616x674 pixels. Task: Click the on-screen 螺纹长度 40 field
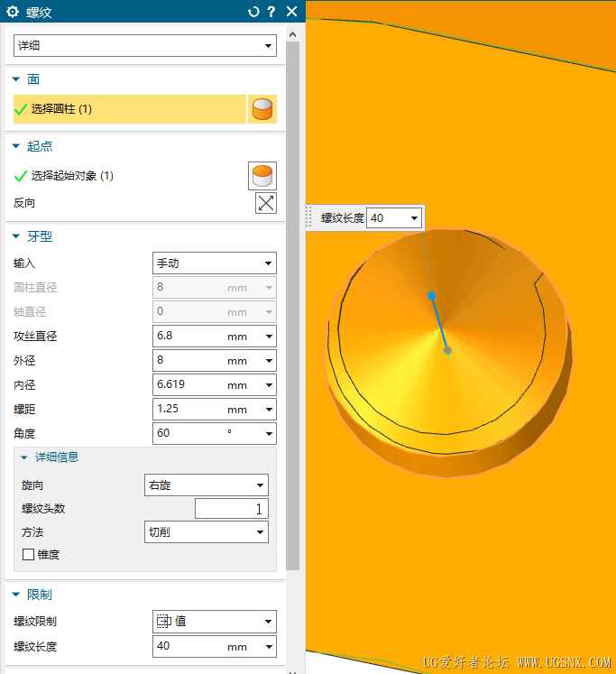pyautogui.click(x=389, y=218)
